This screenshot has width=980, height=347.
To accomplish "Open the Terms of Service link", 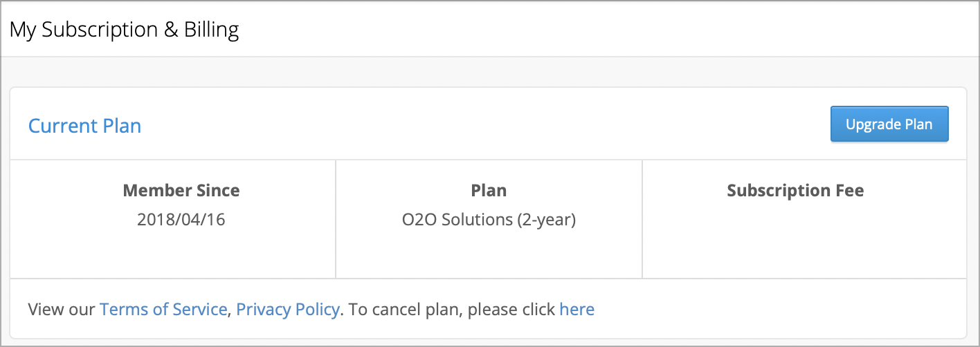I will tap(163, 309).
